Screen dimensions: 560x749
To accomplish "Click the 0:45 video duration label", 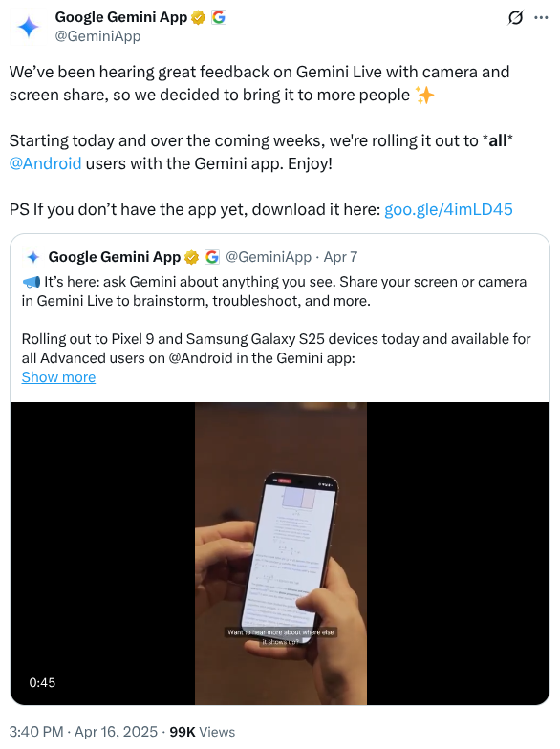I will pyautogui.click(x=42, y=682).
